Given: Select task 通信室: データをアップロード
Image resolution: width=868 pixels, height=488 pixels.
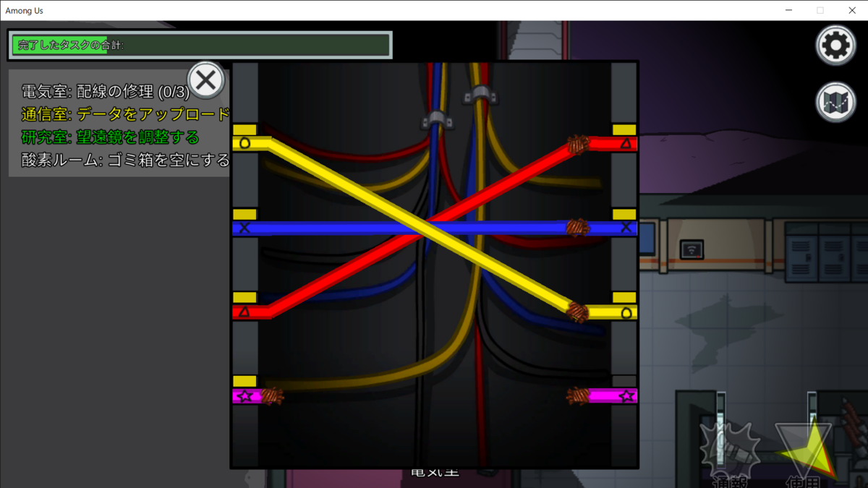Looking at the screenshot, I should (126, 114).
